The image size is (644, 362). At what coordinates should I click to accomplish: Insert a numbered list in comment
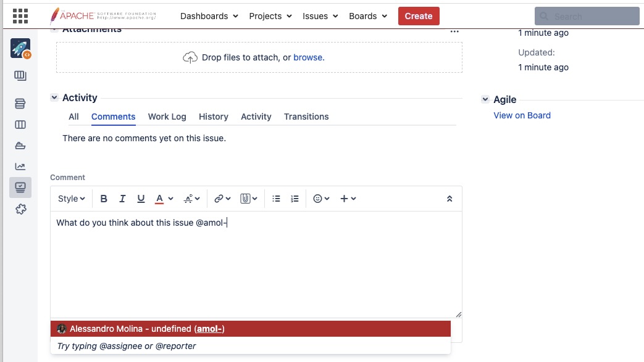[x=295, y=199]
